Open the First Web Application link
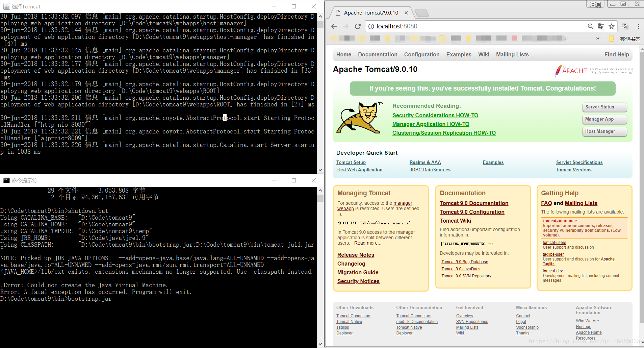Image resolution: width=644 pixels, height=348 pixels. click(359, 170)
